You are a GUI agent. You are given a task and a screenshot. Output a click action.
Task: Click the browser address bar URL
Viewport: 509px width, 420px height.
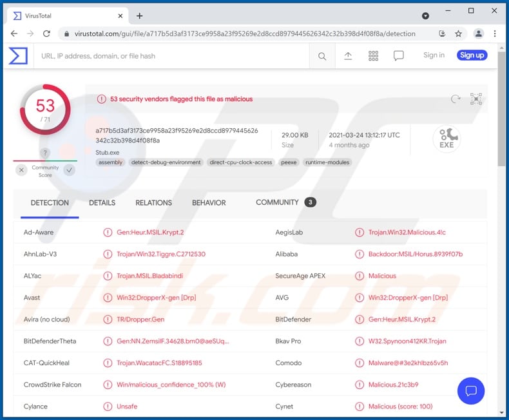(x=245, y=33)
